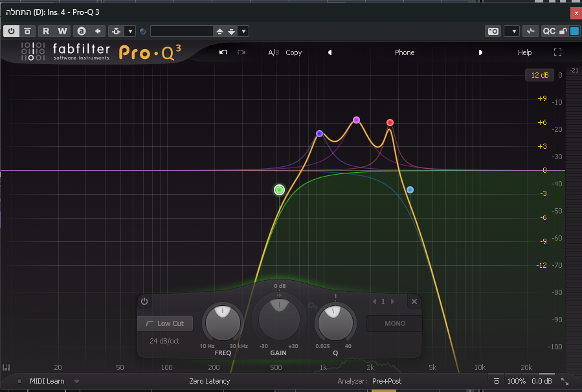Toggle the lock icon beside QC

tap(563, 31)
